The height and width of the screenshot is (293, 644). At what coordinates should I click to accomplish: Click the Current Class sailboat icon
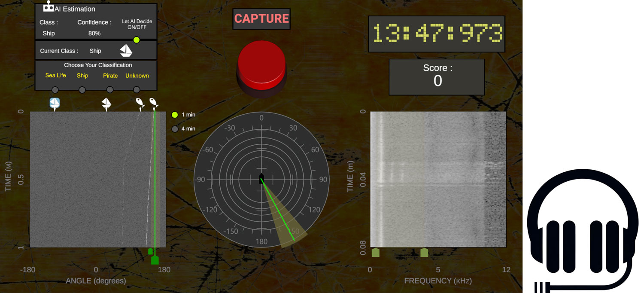click(x=126, y=51)
